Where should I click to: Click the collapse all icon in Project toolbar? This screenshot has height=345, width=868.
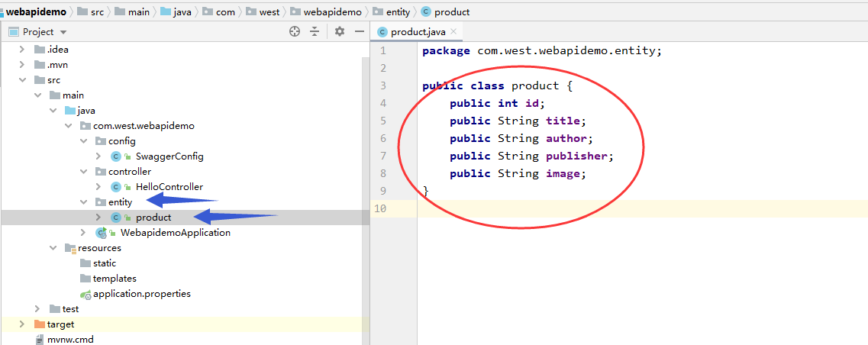click(x=314, y=31)
